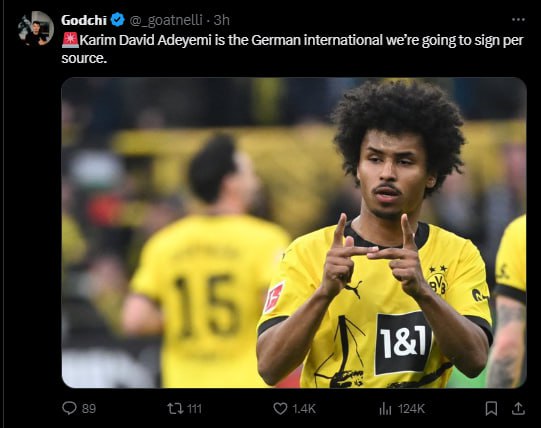The height and width of the screenshot is (428, 541).
Task: Click the tweet text about Karim David Adeyemi
Action: click(293, 49)
